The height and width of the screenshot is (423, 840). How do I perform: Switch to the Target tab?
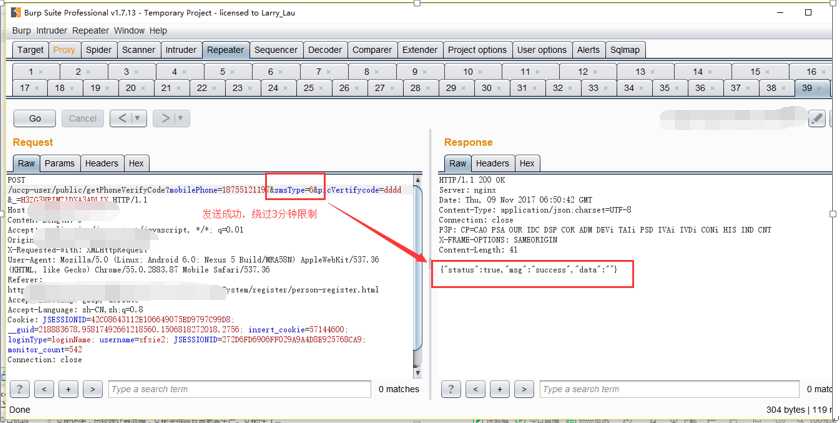pyautogui.click(x=30, y=50)
